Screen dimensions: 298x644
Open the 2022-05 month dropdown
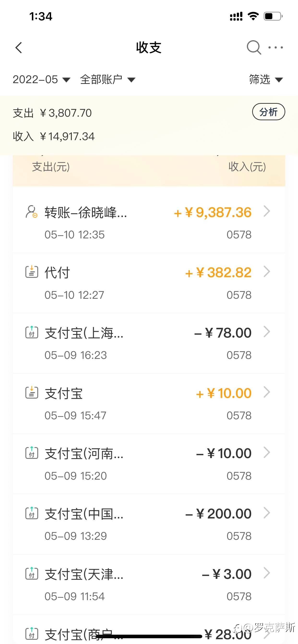click(41, 80)
